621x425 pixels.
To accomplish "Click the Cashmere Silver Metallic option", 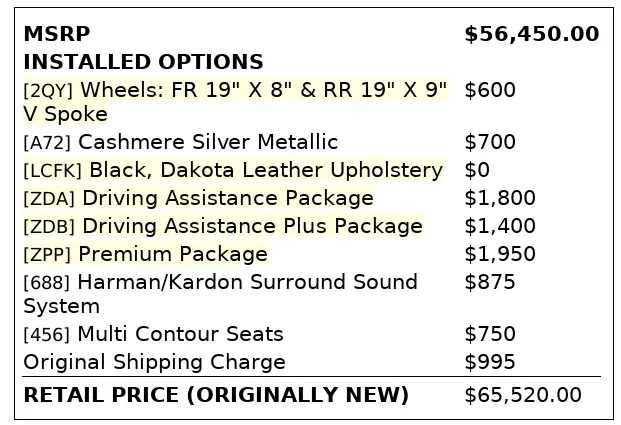I will (x=208, y=143).
